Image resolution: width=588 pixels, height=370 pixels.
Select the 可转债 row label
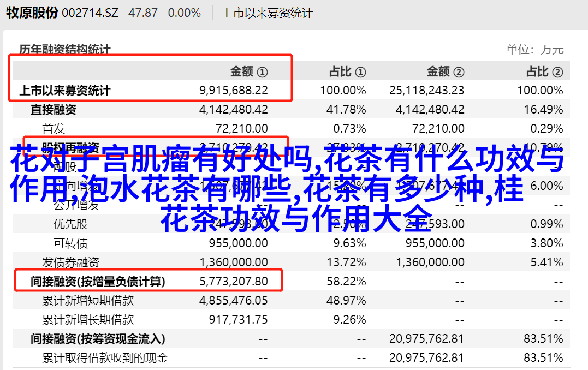pos(70,243)
